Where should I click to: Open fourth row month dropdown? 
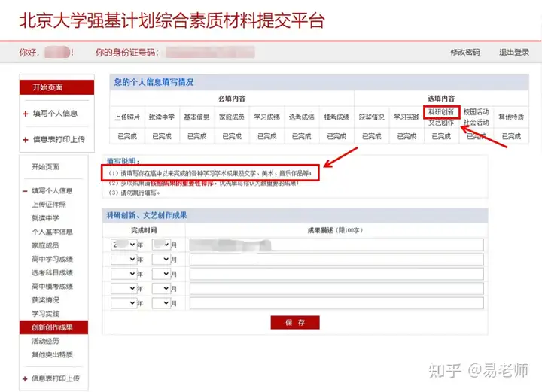tap(161, 288)
